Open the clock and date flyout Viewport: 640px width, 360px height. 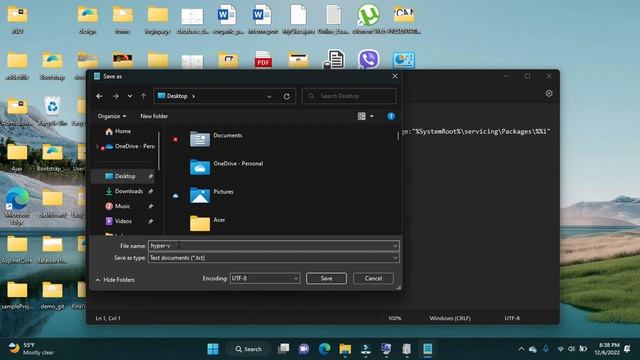click(607, 349)
